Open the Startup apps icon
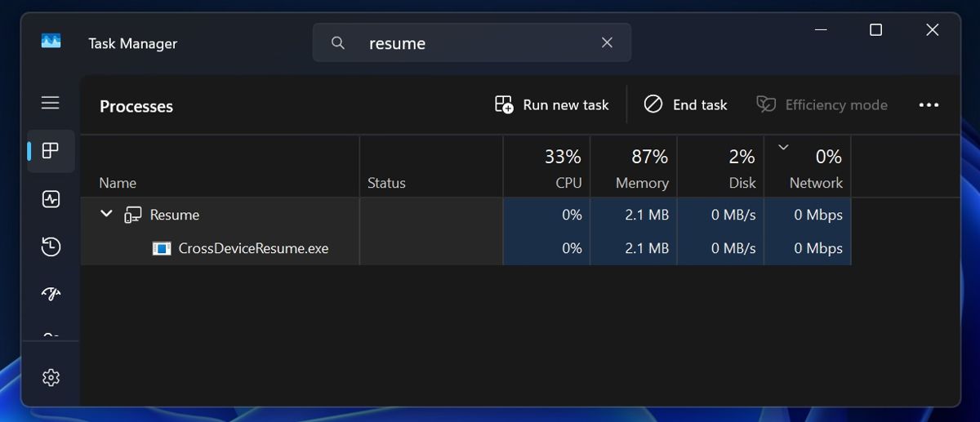 point(51,294)
